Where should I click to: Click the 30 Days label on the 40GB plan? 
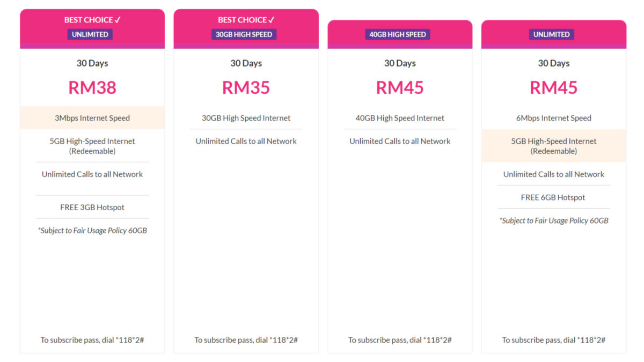click(x=400, y=63)
